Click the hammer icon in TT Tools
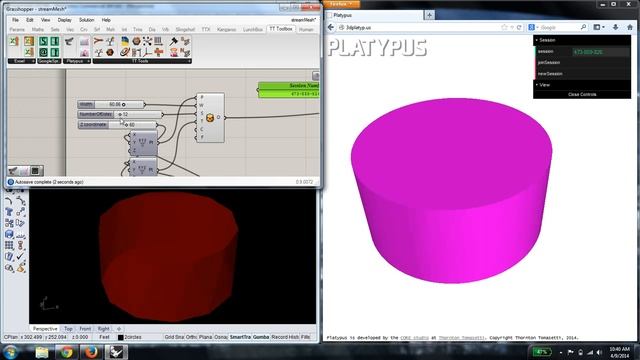 (x=174, y=41)
